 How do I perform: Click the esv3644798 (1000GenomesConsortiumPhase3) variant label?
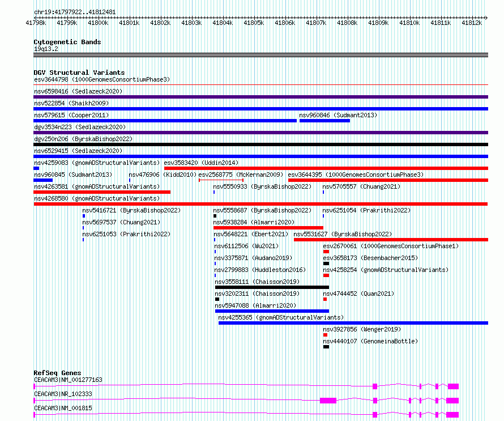(x=102, y=79)
